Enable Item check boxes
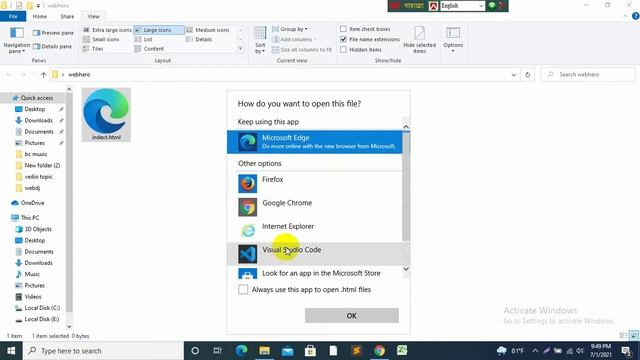640x360 pixels. point(343,29)
